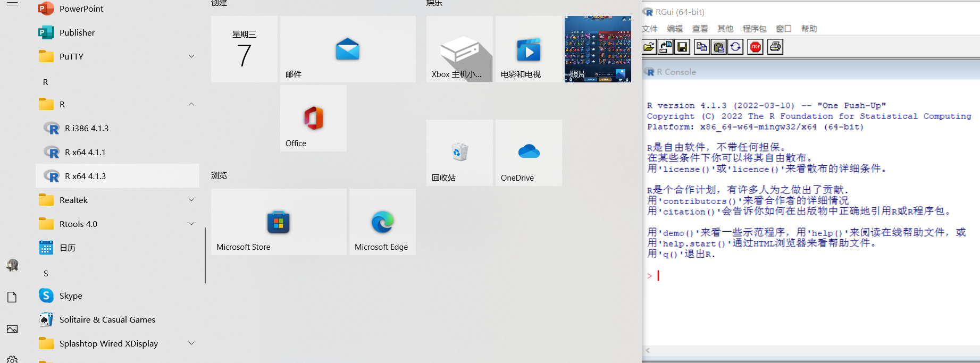Open the 邮件 mail tile
This screenshot has height=363, width=980.
pyautogui.click(x=348, y=49)
